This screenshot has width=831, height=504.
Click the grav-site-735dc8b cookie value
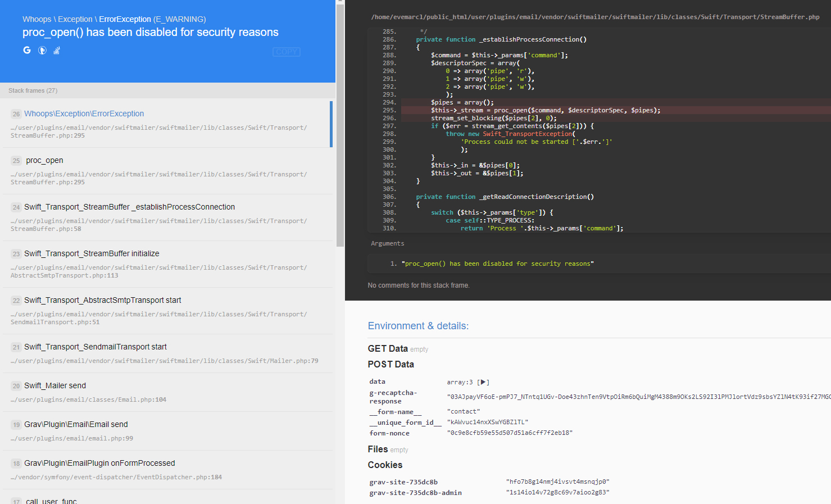pos(557,482)
